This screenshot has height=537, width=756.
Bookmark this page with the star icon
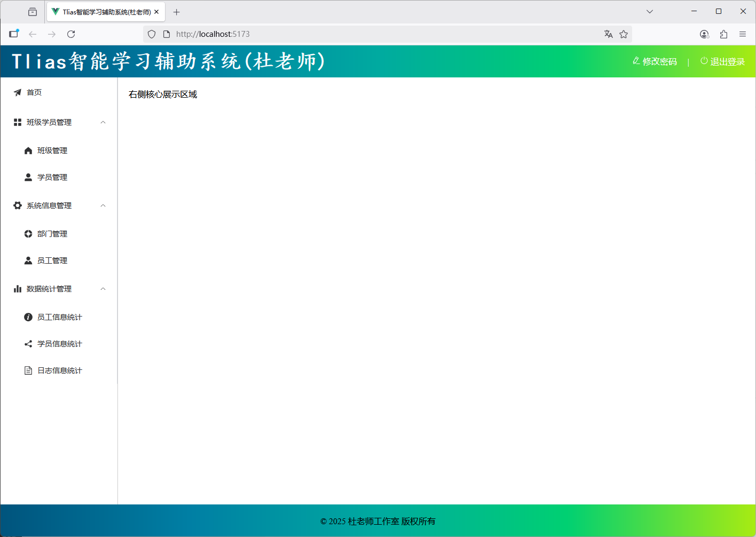coord(624,34)
